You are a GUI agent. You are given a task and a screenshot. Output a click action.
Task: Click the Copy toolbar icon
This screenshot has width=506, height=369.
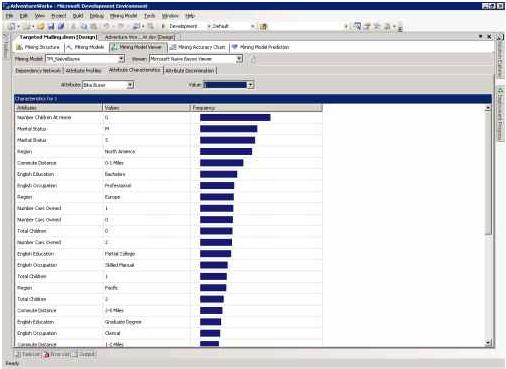click(x=84, y=26)
